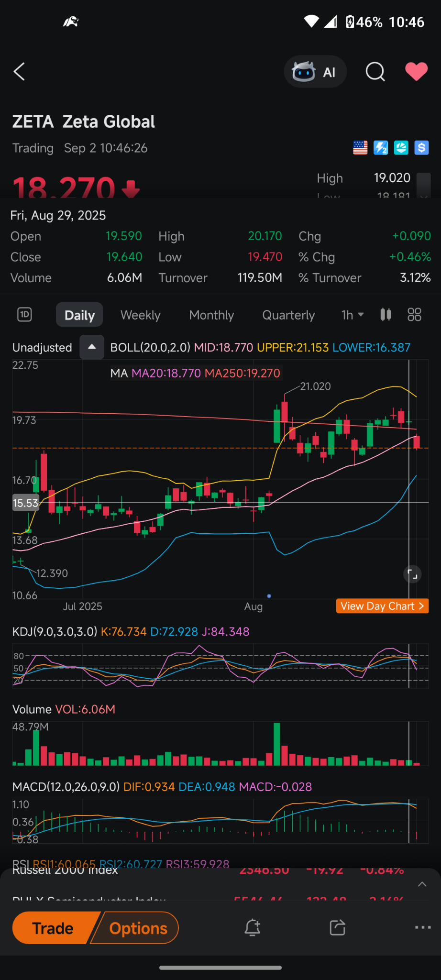Tap the Close value 19.640
The width and height of the screenshot is (441, 980).
point(124,257)
